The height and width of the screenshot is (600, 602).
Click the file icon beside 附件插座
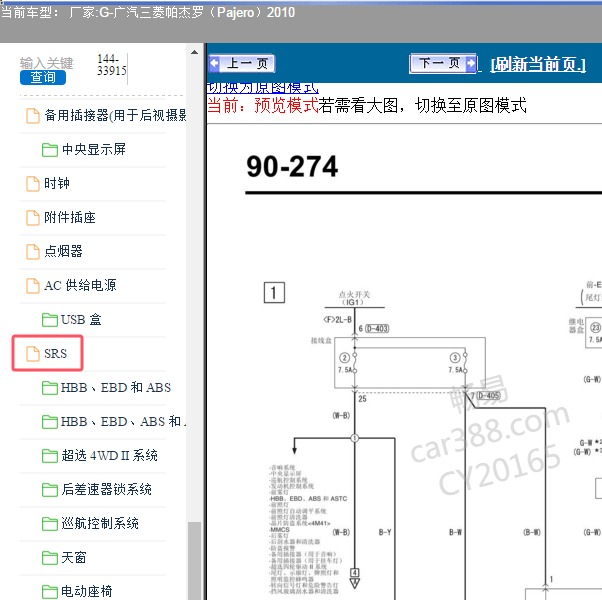(33, 218)
